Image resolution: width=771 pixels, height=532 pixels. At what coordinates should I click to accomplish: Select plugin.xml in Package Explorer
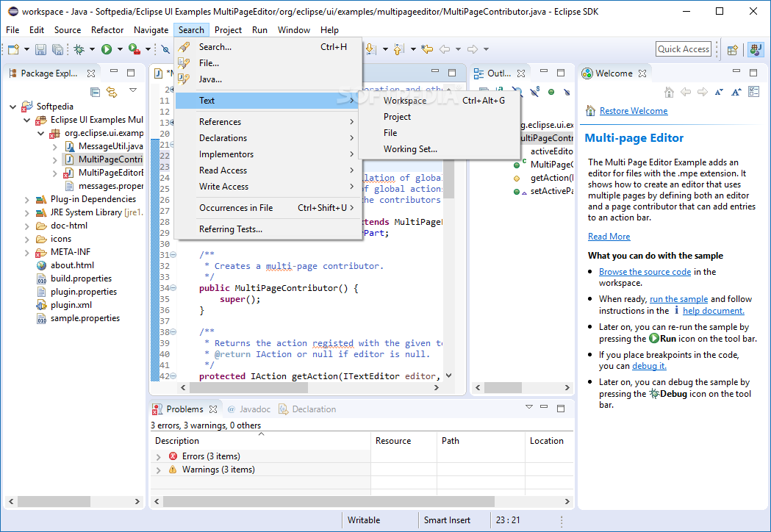pyautogui.click(x=71, y=305)
